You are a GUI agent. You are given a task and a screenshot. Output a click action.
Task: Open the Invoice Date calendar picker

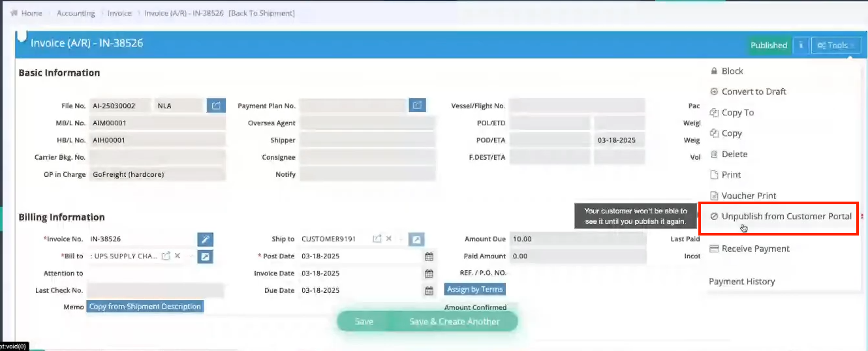(x=429, y=273)
